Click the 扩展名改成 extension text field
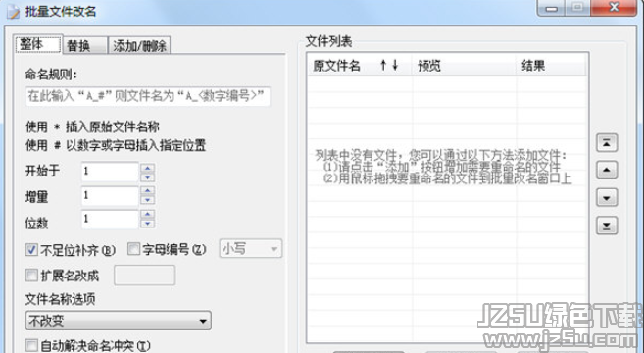The image size is (644, 353). pyautogui.click(x=144, y=276)
